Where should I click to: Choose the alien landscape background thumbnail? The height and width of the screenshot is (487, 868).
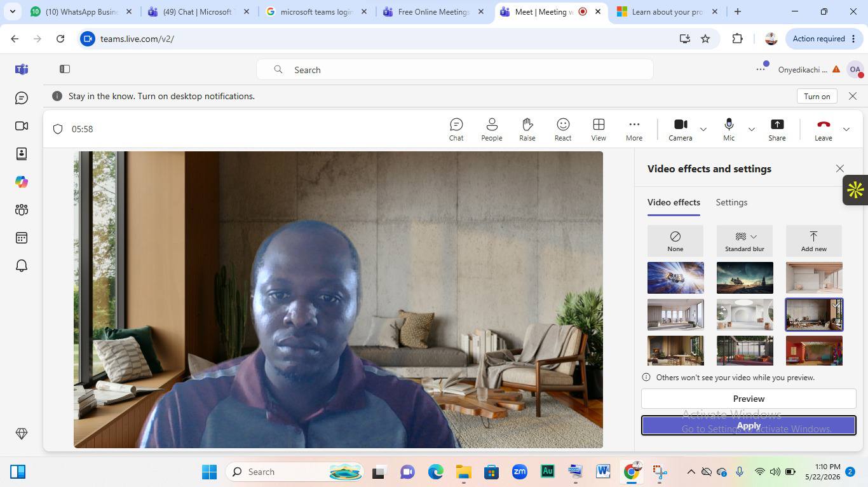745,278
